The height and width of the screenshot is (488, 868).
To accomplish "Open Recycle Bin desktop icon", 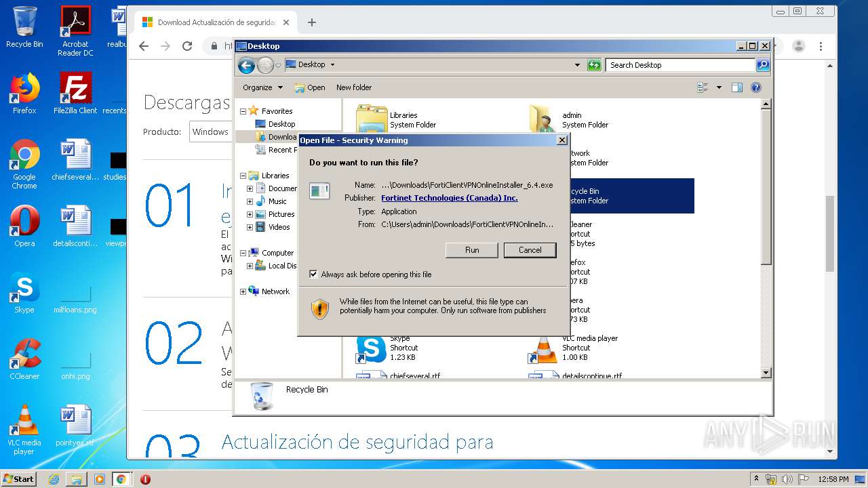I will coord(24,27).
